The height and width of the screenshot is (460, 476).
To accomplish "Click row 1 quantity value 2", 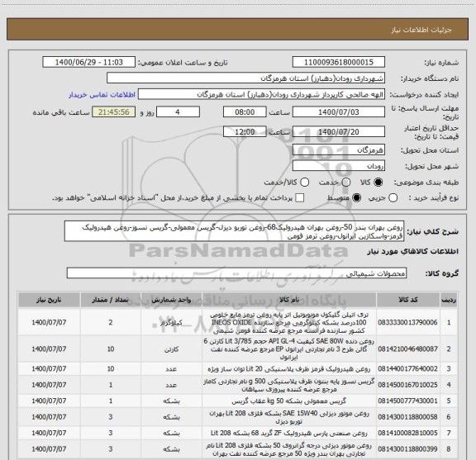I will (x=111, y=322).
